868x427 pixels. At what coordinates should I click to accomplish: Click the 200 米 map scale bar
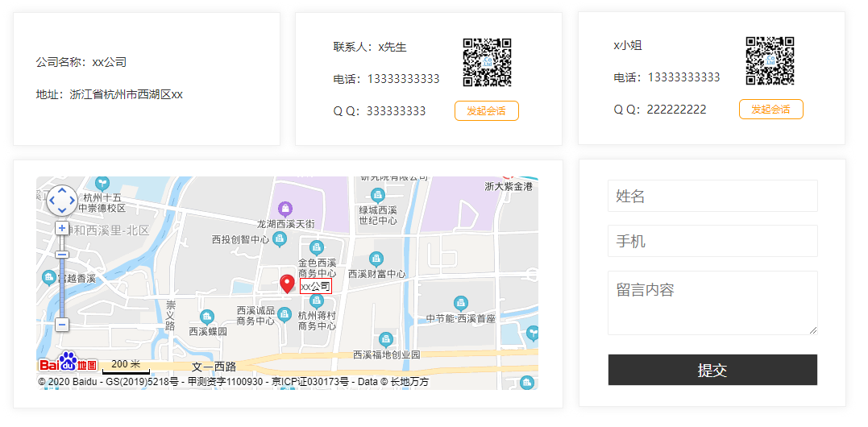[x=127, y=366]
